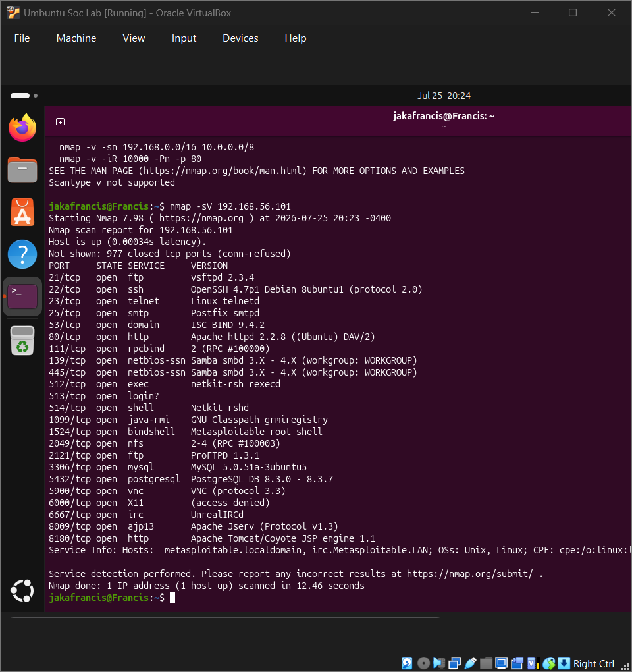This screenshot has width=632, height=672.
Task: Open the Input menu
Action: 184,38
